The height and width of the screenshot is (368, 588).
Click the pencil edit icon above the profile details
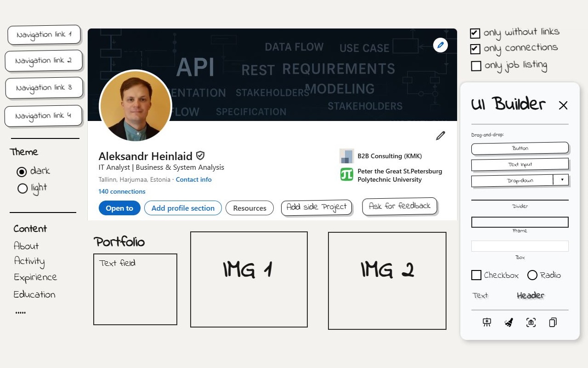440,136
